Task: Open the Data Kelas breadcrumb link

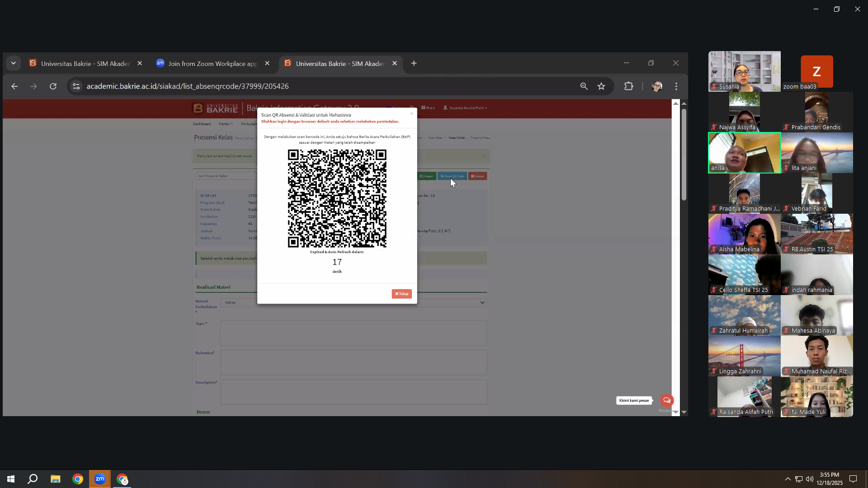Action: tap(435, 138)
